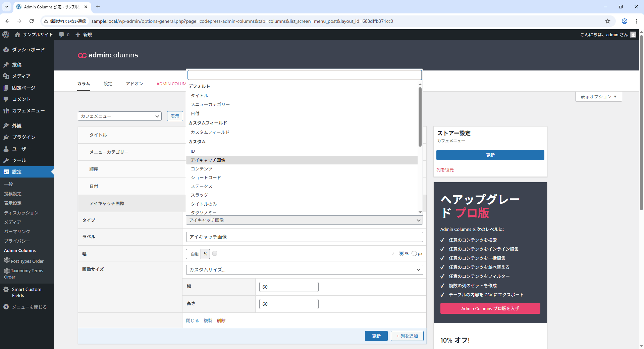Focus the 高さ input with 60

pos(289,304)
